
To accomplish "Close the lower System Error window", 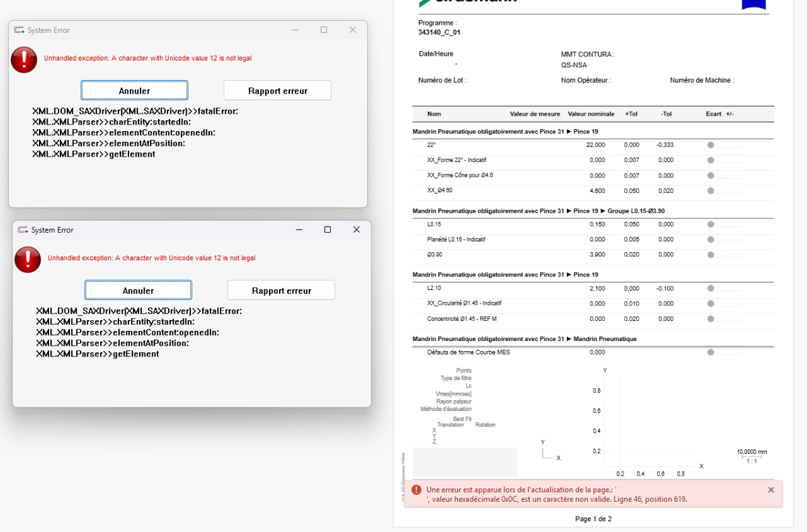I will [x=356, y=229].
